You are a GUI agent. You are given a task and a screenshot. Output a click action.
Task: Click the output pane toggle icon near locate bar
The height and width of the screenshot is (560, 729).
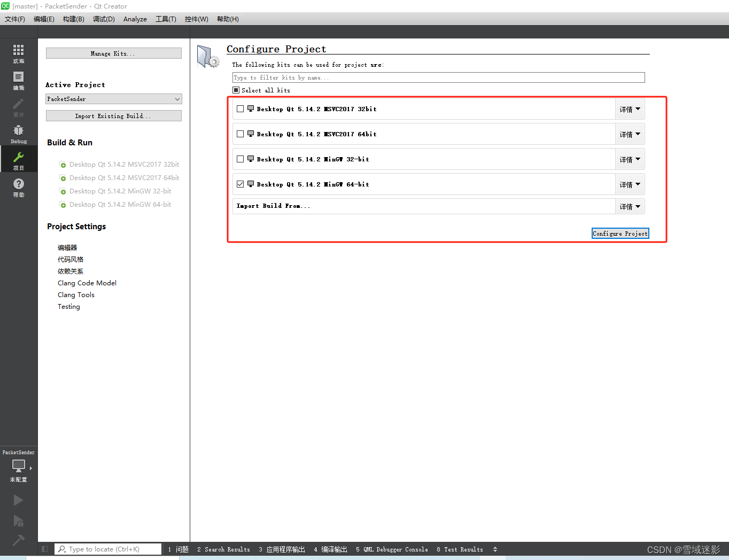pyautogui.click(x=45, y=549)
